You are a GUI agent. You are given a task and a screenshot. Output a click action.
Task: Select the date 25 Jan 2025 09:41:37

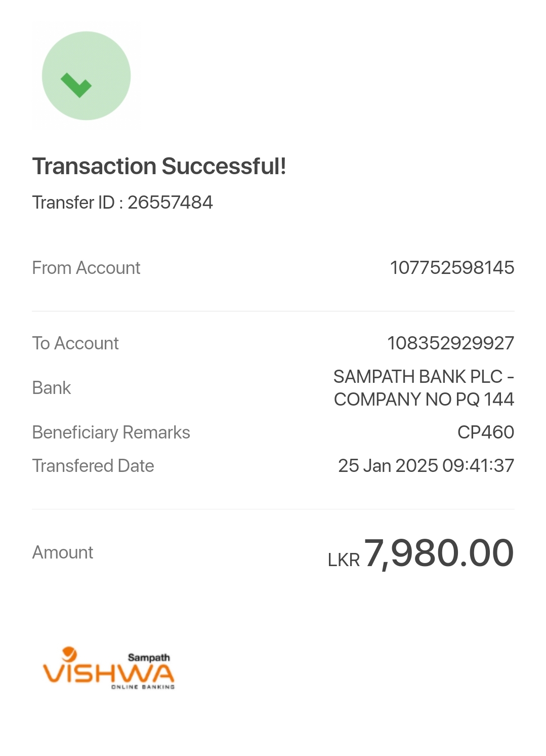click(x=426, y=466)
